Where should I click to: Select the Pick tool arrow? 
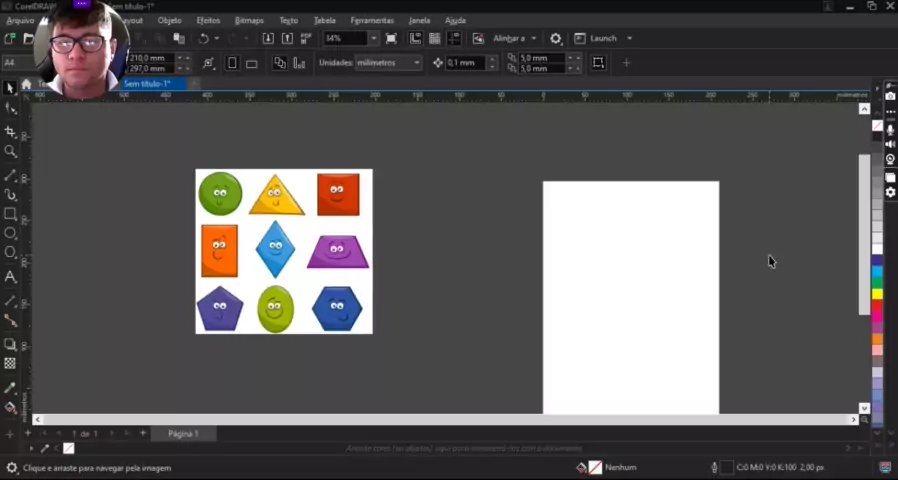click(10, 88)
